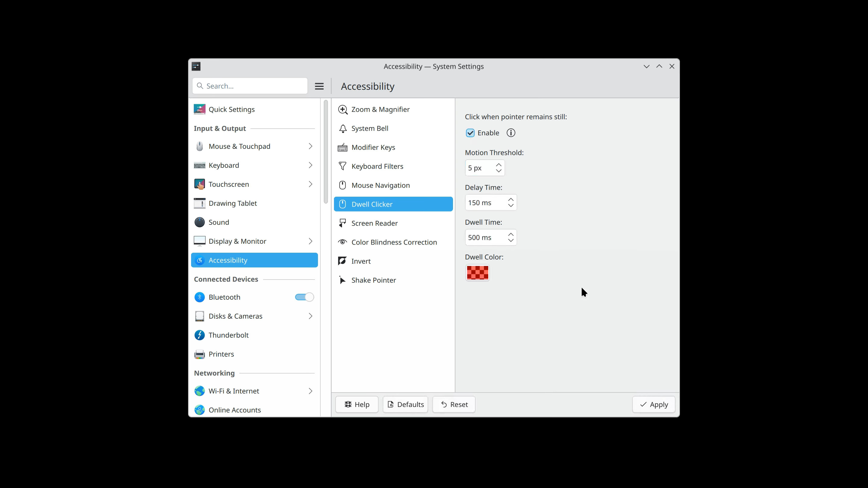
Task: Decrease the Delay Time value
Action: click(x=511, y=206)
